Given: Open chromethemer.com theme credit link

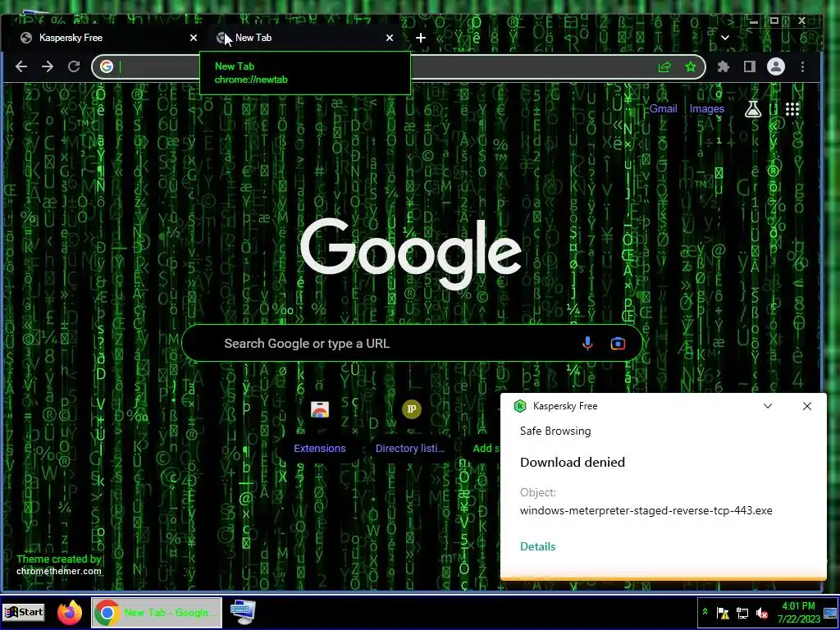Looking at the screenshot, I should (59, 571).
